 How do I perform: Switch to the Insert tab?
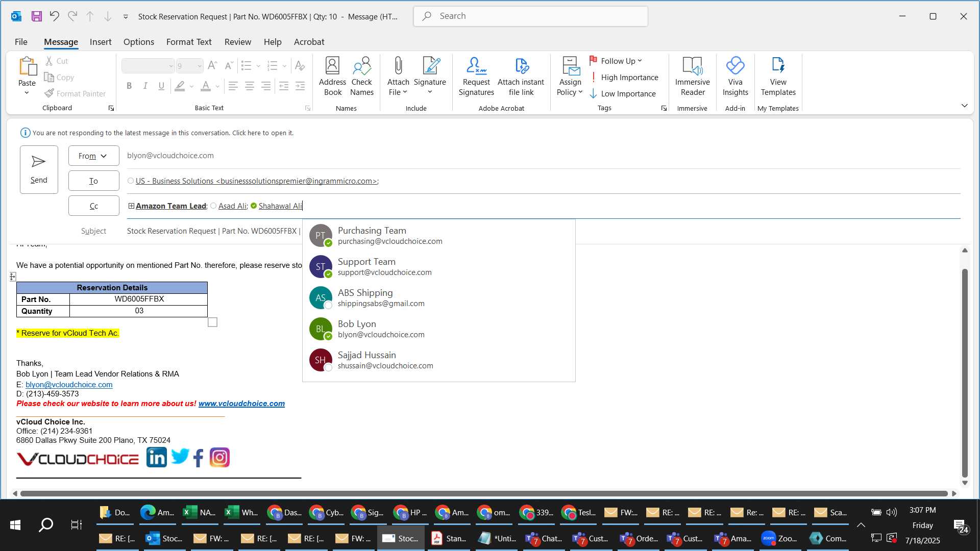101,42
